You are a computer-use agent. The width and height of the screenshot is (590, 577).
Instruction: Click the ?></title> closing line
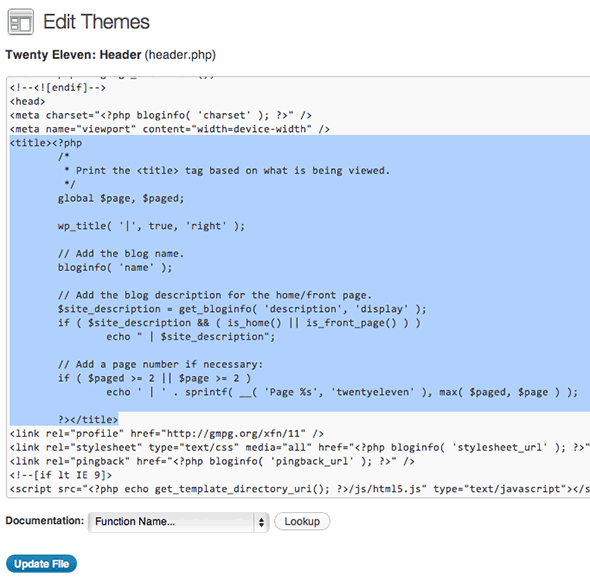[x=88, y=420]
